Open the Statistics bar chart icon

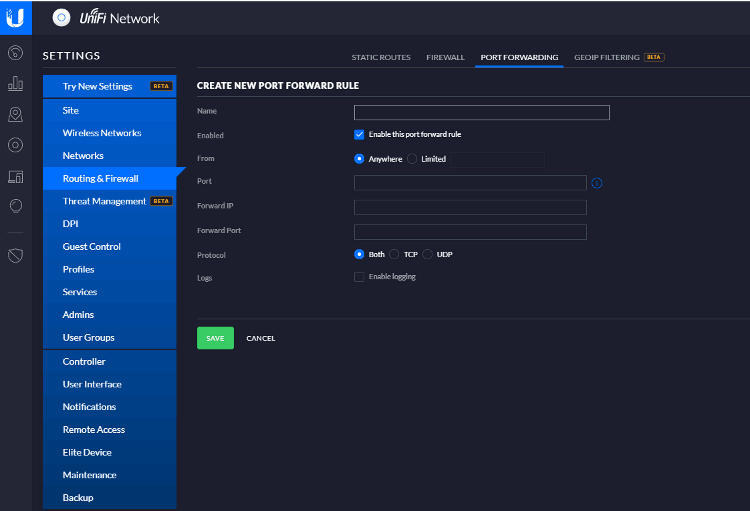pos(15,83)
